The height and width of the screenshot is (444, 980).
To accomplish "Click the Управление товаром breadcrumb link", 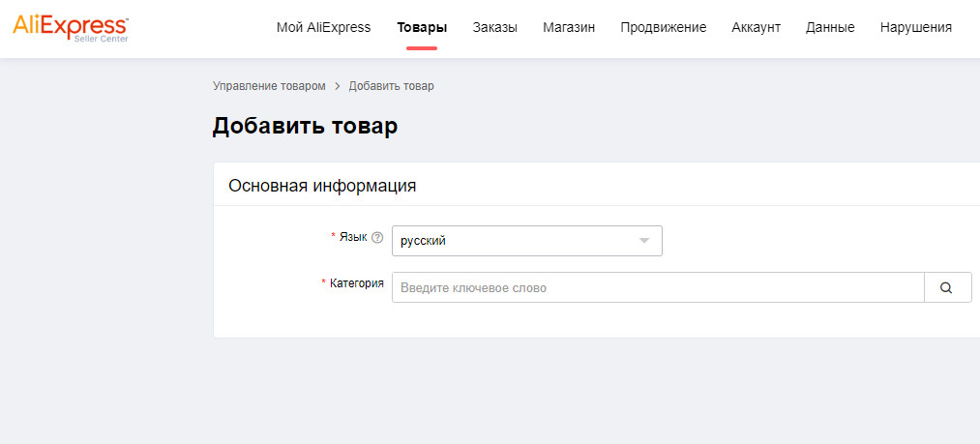I will point(269,86).
